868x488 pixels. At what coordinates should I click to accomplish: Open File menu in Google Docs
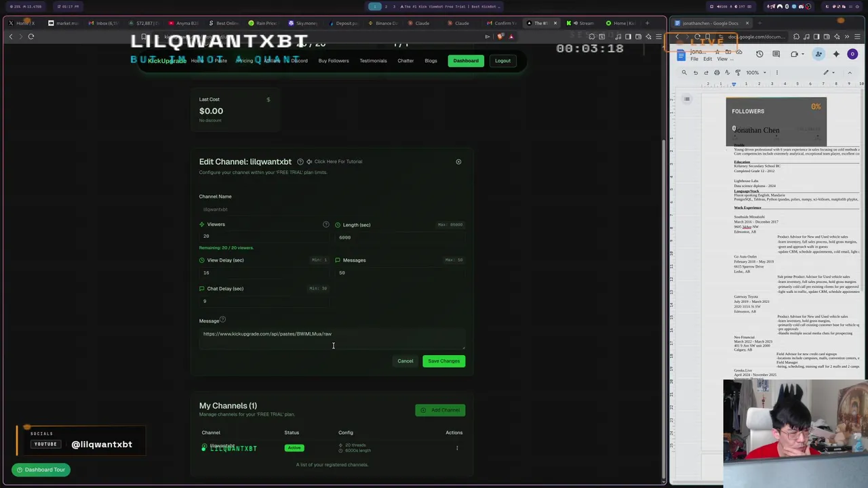click(694, 59)
